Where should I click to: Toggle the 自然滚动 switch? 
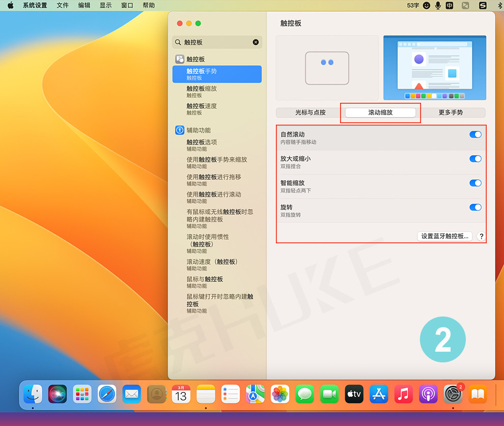pos(475,134)
